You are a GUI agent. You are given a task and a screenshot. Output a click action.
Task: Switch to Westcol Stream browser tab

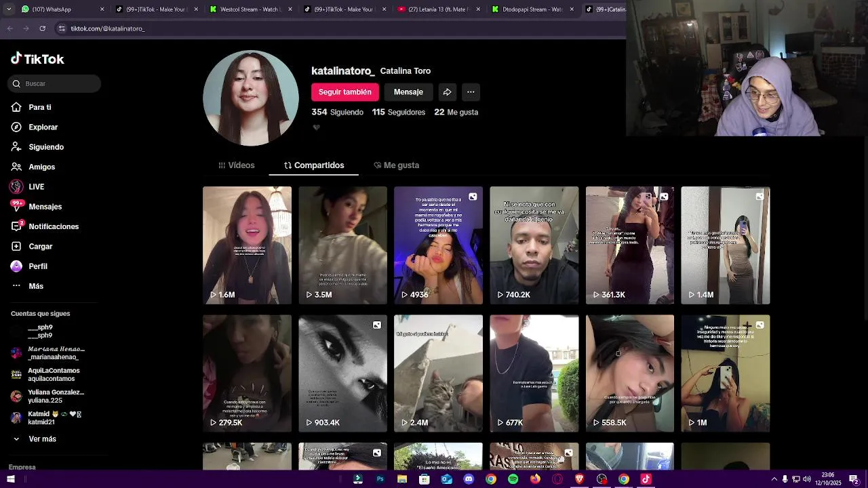click(x=251, y=9)
